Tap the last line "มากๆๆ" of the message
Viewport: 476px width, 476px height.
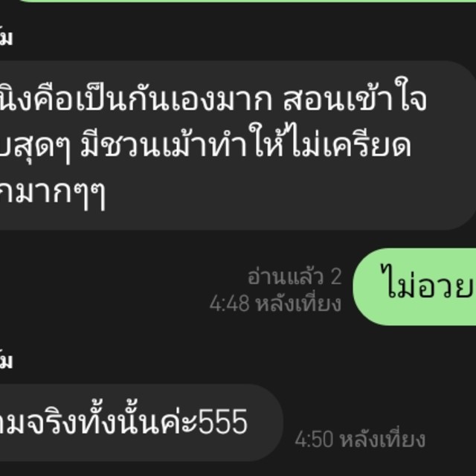coord(53,192)
